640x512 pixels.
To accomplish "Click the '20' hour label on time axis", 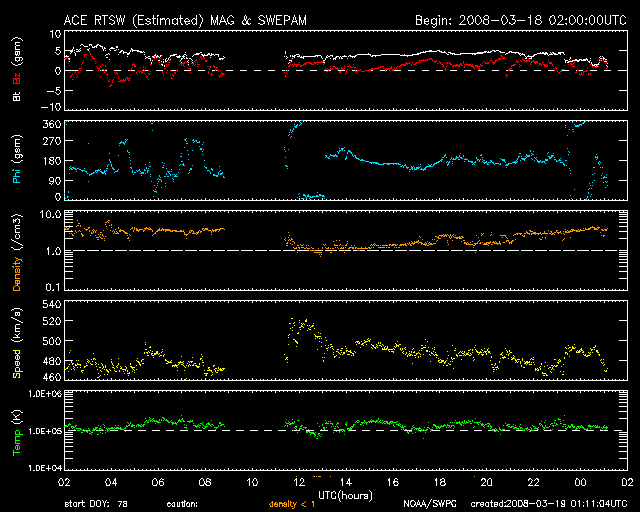I will (487, 482).
